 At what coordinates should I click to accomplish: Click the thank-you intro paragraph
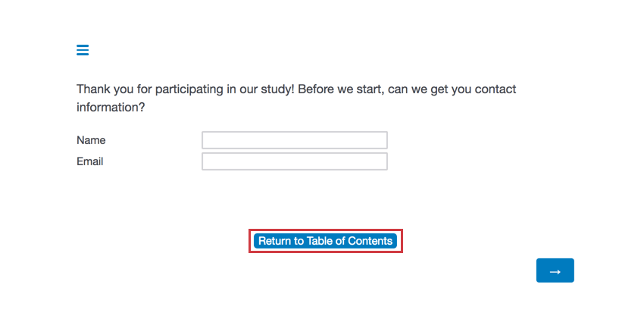(295, 98)
